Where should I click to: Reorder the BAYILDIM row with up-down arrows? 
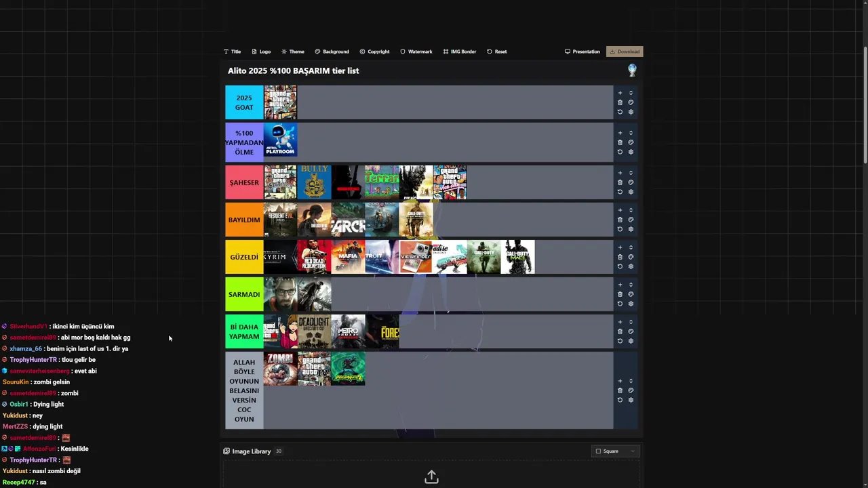tap(631, 210)
